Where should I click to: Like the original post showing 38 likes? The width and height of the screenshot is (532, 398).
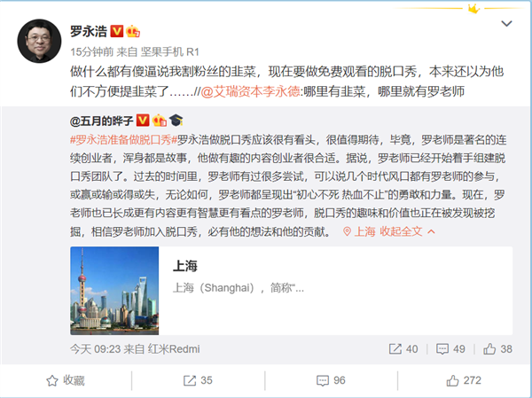coord(497,348)
